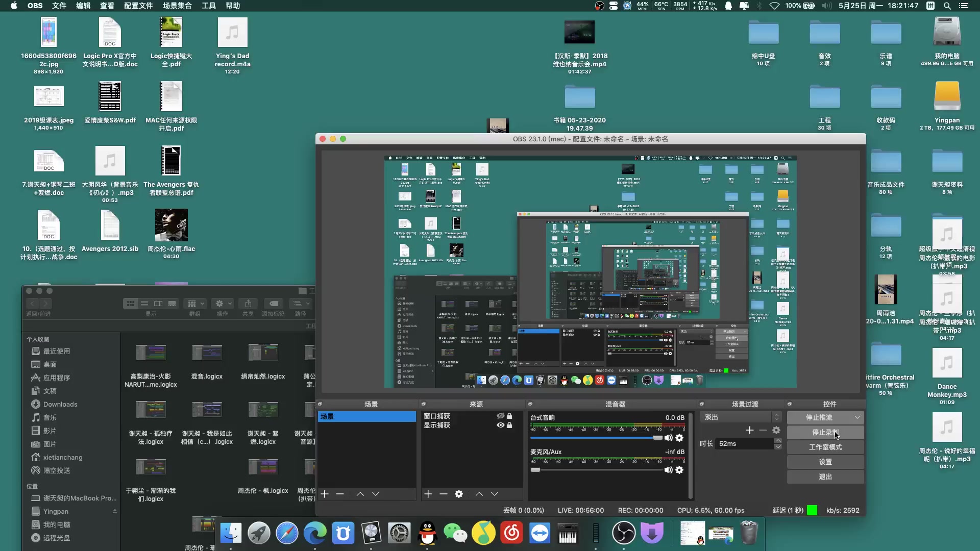
Task: Open transition properties with the gear icon
Action: (776, 430)
